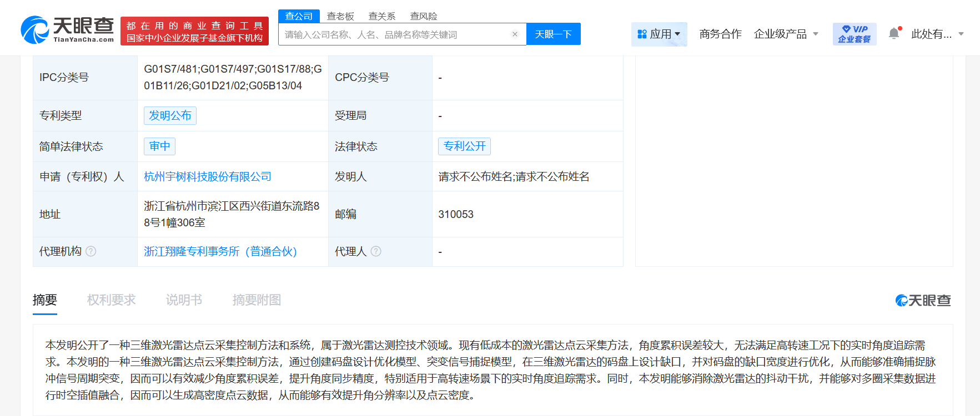Open 杭州宇树科技股份有限公司 company link
Image resolution: width=980 pixels, height=416 pixels.
pyautogui.click(x=208, y=176)
